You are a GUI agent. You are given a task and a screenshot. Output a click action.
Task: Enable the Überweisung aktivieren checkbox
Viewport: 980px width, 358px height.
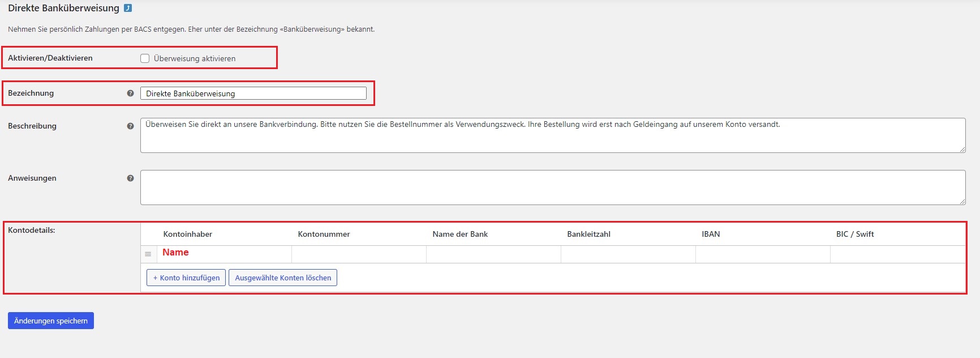point(145,58)
